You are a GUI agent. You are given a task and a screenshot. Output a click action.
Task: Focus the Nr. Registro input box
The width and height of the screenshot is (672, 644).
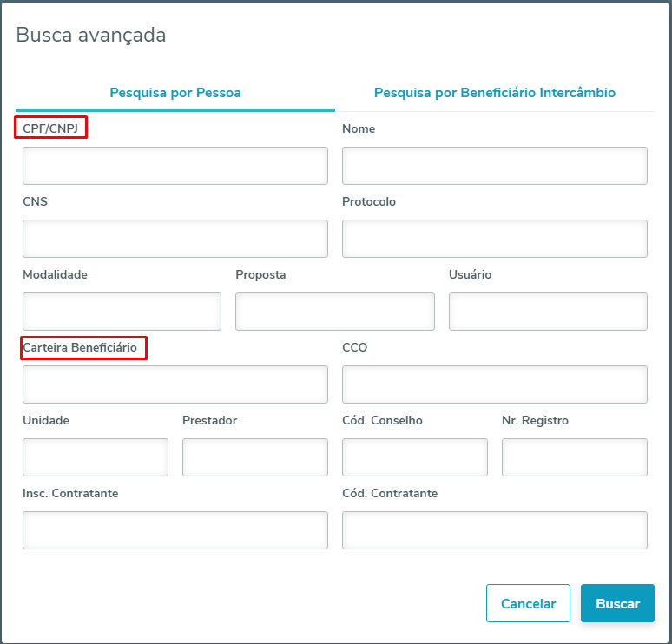574,457
